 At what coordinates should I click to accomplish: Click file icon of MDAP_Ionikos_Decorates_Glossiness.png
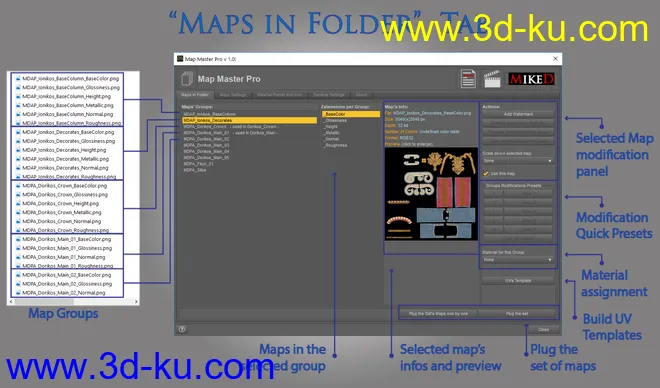click(x=18, y=141)
